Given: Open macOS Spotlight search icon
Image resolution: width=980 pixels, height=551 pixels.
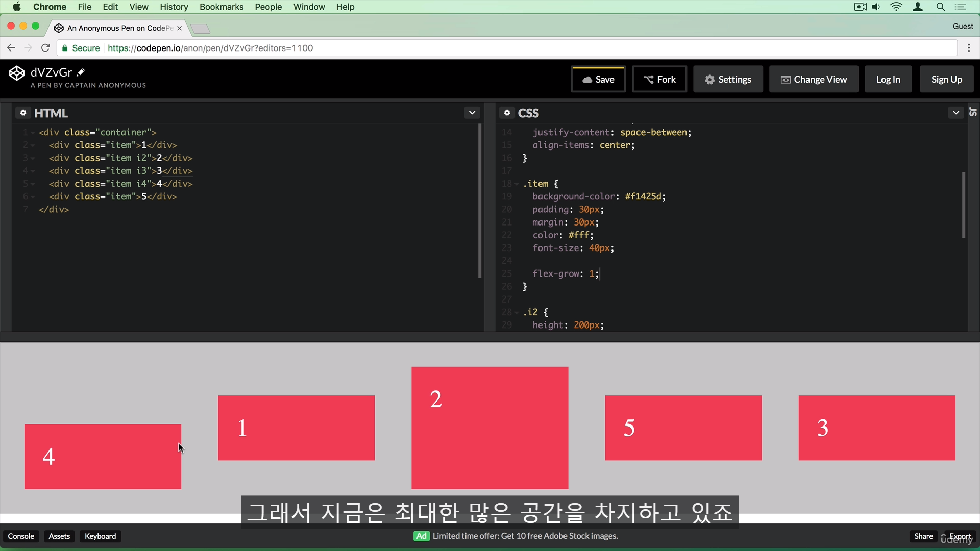Looking at the screenshot, I should [940, 7].
